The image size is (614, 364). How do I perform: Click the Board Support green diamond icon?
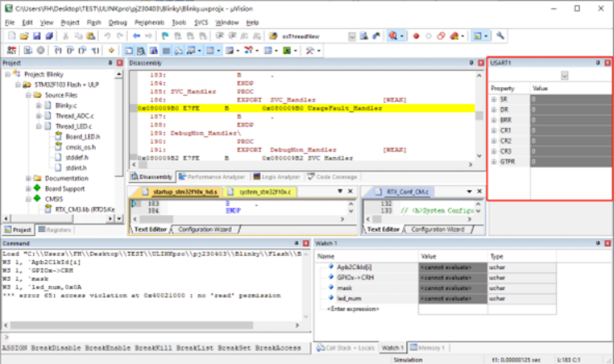point(37,189)
